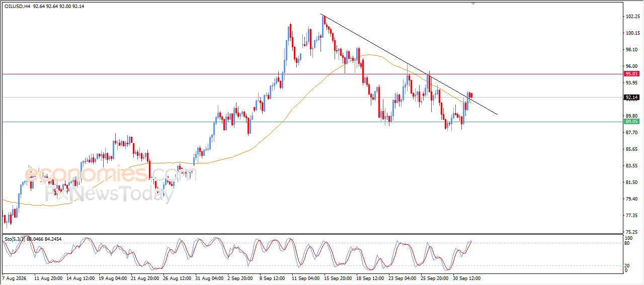Select the black 92.14 current price tag
This screenshot has height=285, width=644.
pyautogui.click(x=631, y=97)
